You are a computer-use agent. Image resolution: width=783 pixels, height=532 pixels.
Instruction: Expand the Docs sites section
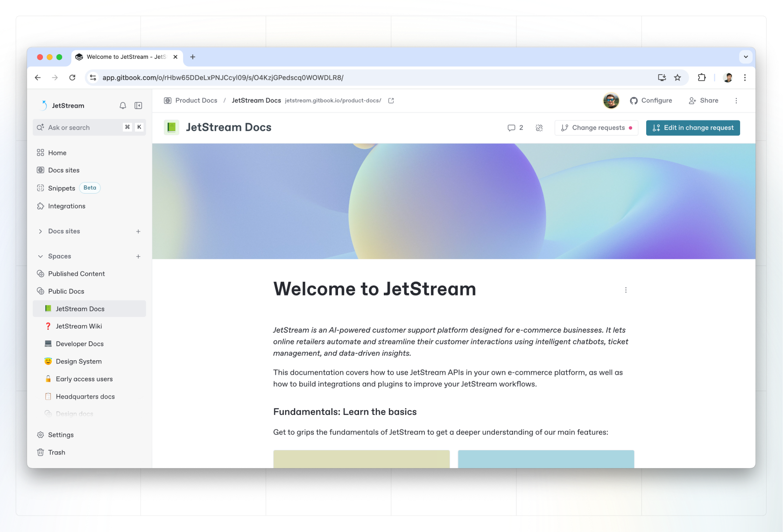tap(40, 231)
